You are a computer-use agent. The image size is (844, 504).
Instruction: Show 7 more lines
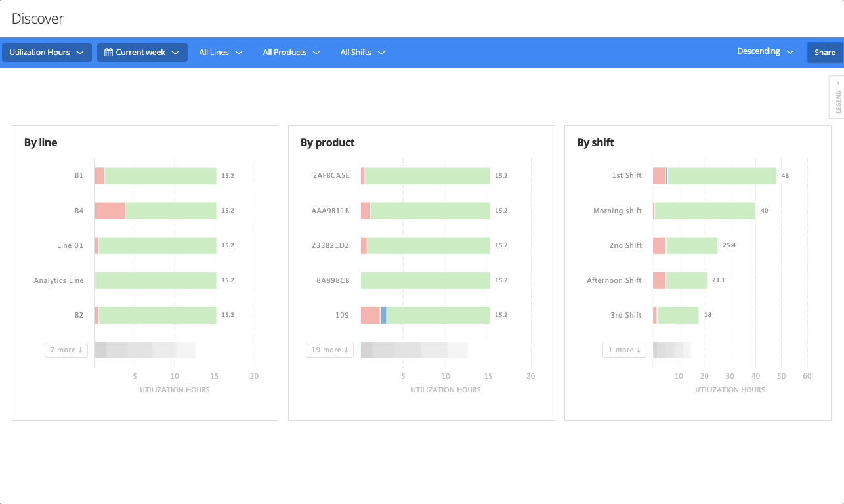click(66, 350)
